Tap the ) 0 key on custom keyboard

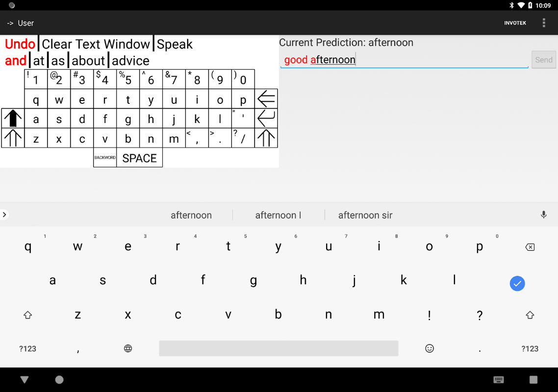243,79
